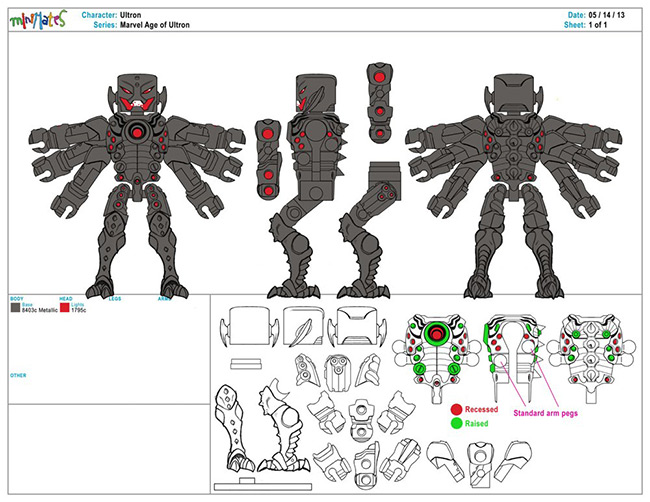Select the red Lights 1795c swatch
The width and height of the screenshot is (650, 502).
pos(65,307)
